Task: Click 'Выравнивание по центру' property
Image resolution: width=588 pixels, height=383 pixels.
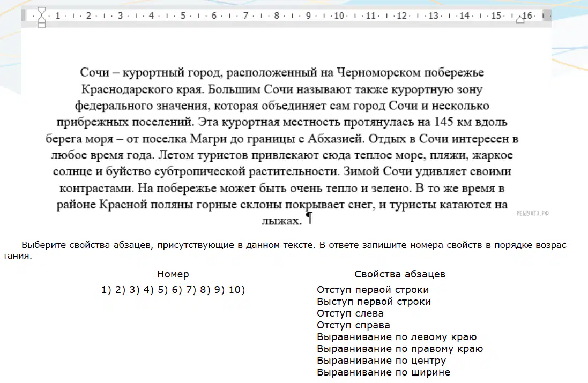Action: (x=382, y=361)
